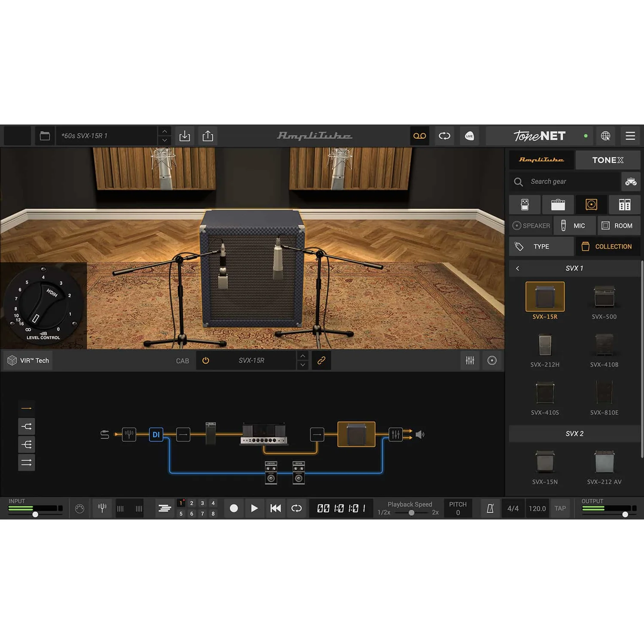
Task: Click the DI block in signal chain
Action: tap(156, 434)
